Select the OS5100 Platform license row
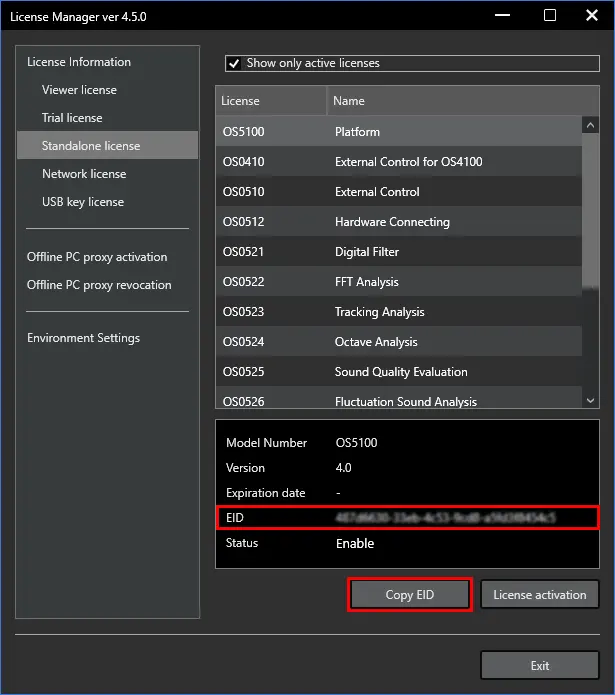 pyautogui.click(x=398, y=132)
